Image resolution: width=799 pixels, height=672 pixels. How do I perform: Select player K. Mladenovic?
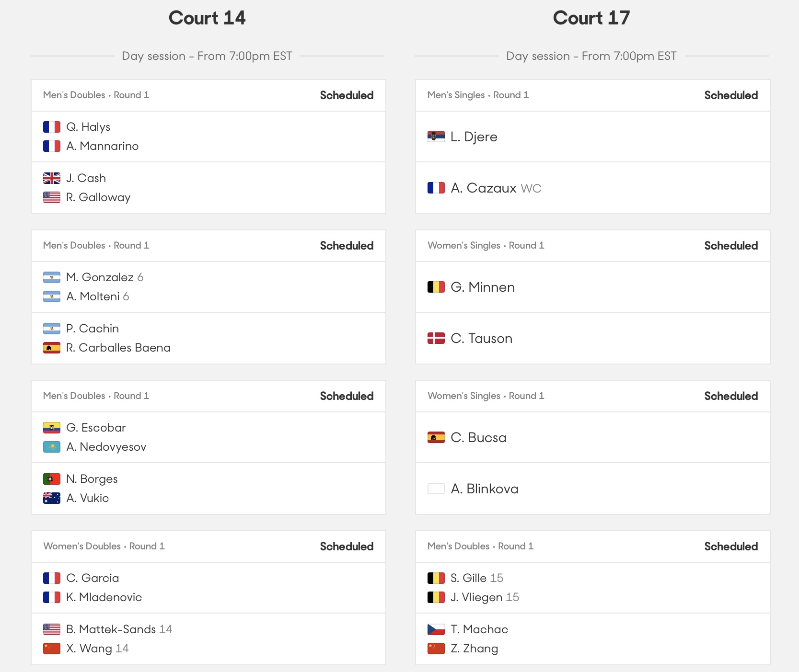pyautogui.click(x=104, y=597)
